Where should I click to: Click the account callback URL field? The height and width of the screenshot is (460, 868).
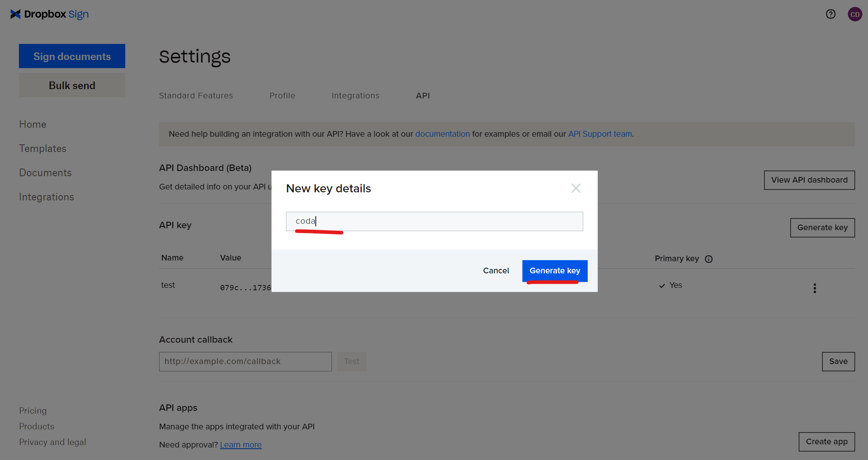pos(245,361)
